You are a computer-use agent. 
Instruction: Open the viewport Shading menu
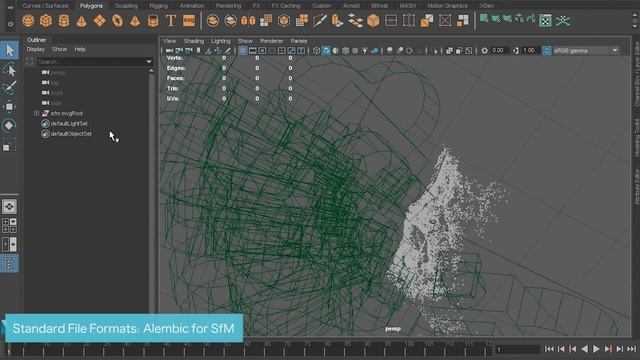(x=193, y=41)
